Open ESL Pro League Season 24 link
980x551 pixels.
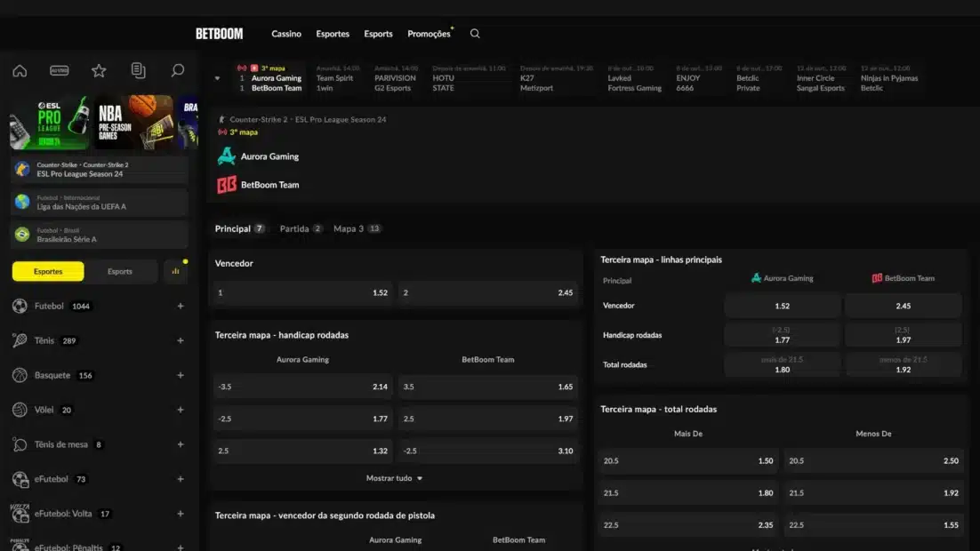tap(100, 169)
